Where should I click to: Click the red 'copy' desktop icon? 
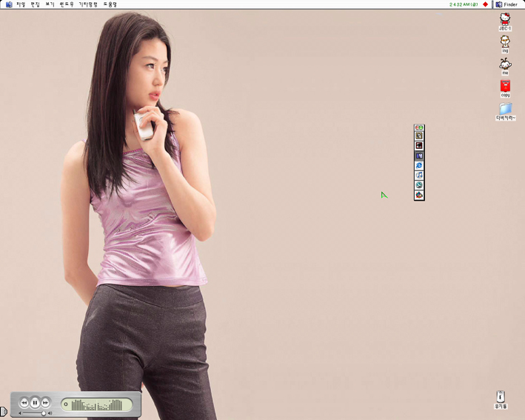[505, 87]
